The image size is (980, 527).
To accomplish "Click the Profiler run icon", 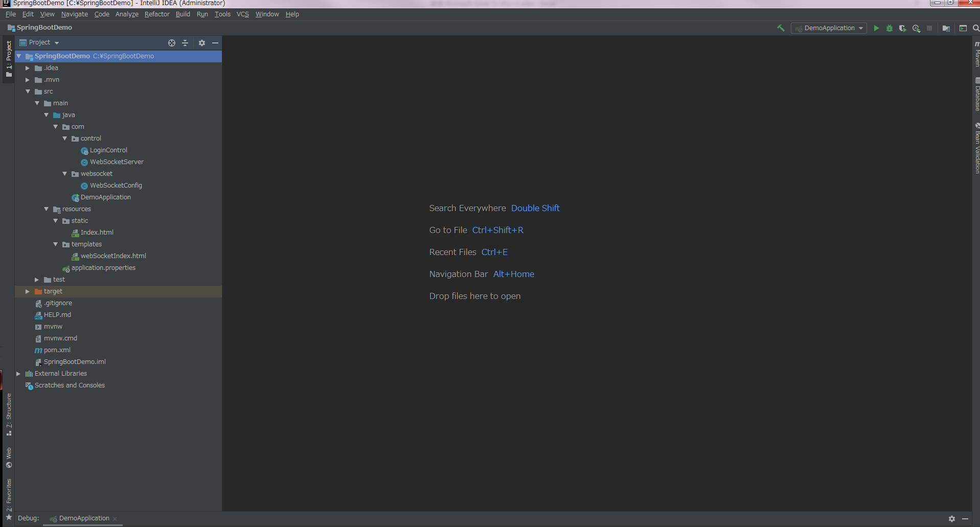I will point(916,28).
